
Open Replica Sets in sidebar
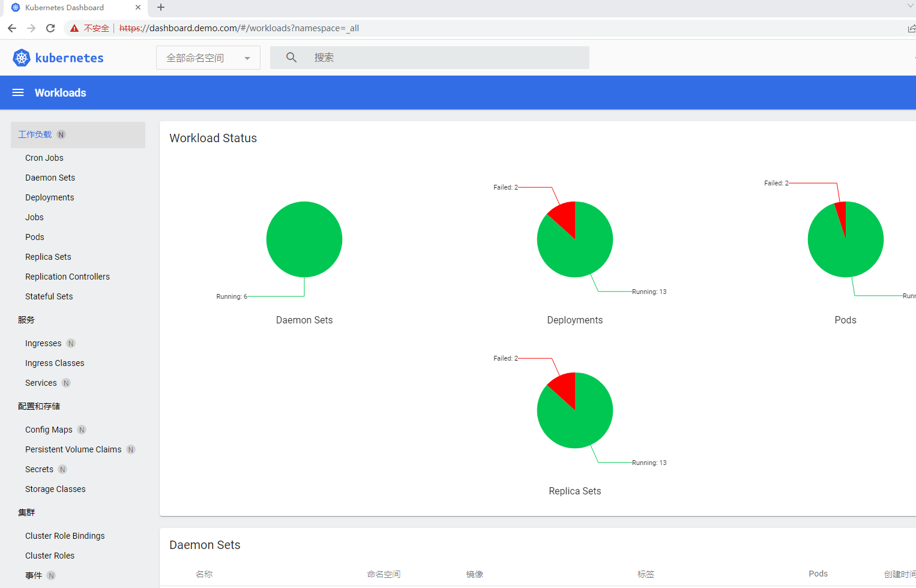click(48, 257)
